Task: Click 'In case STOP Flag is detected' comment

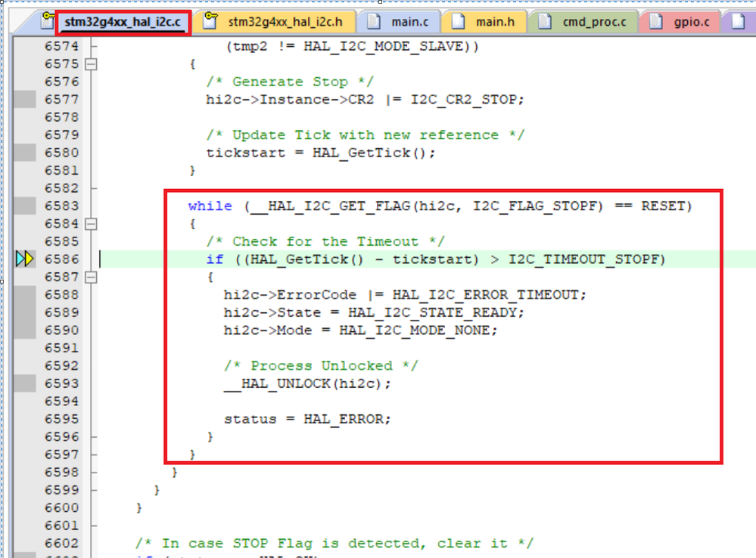Action: click(334, 544)
